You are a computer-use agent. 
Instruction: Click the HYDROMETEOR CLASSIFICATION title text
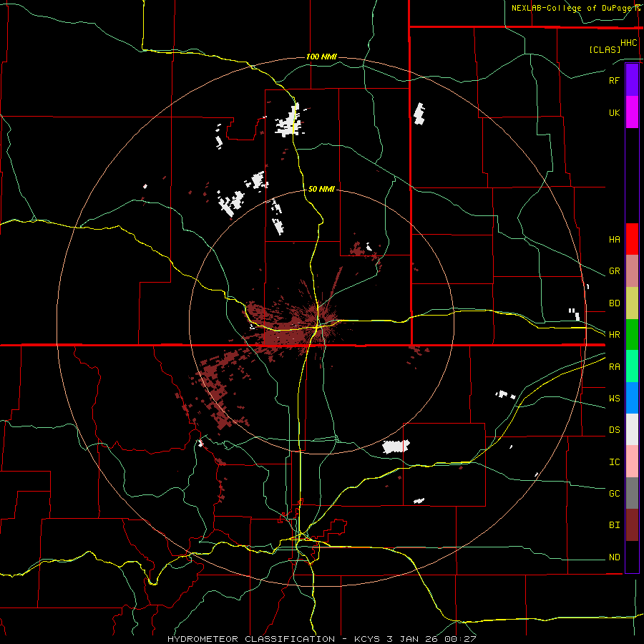pos(251,639)
